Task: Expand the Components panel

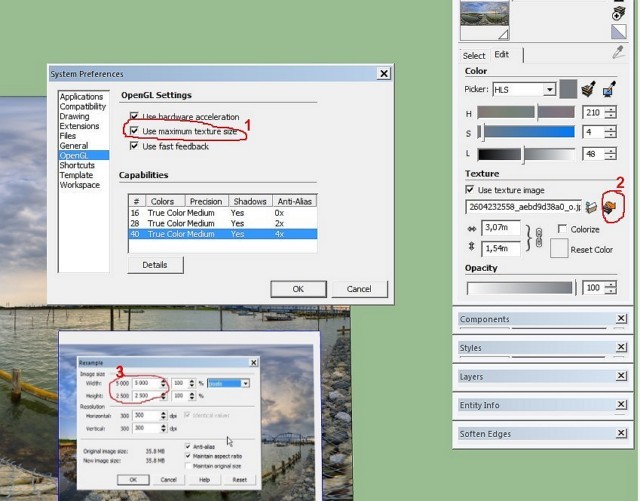Action: point(532,320)
